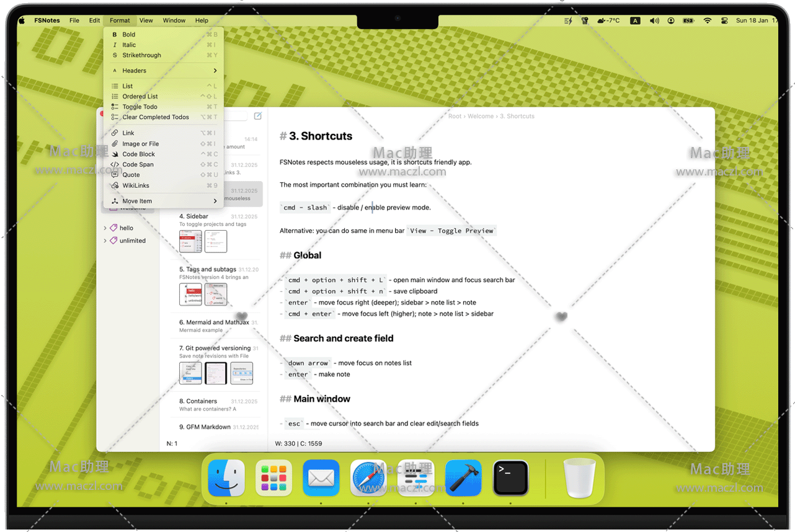Open the Edit menu
Image resolution: width=795 pixels, height=532 pixels.
click(94, 20)
